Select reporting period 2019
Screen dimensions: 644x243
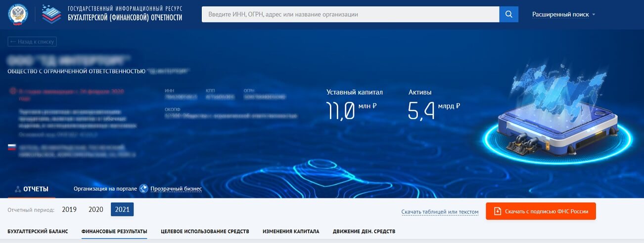point(69,209)
